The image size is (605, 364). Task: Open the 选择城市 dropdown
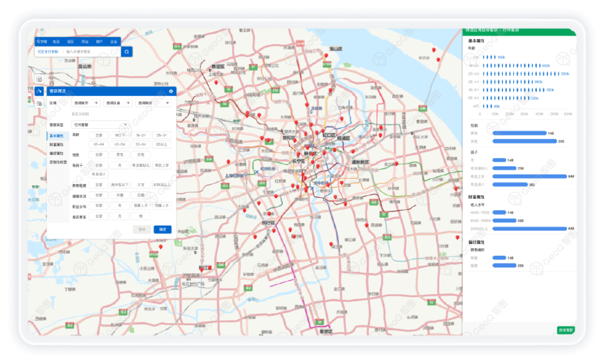click(86, 103)
